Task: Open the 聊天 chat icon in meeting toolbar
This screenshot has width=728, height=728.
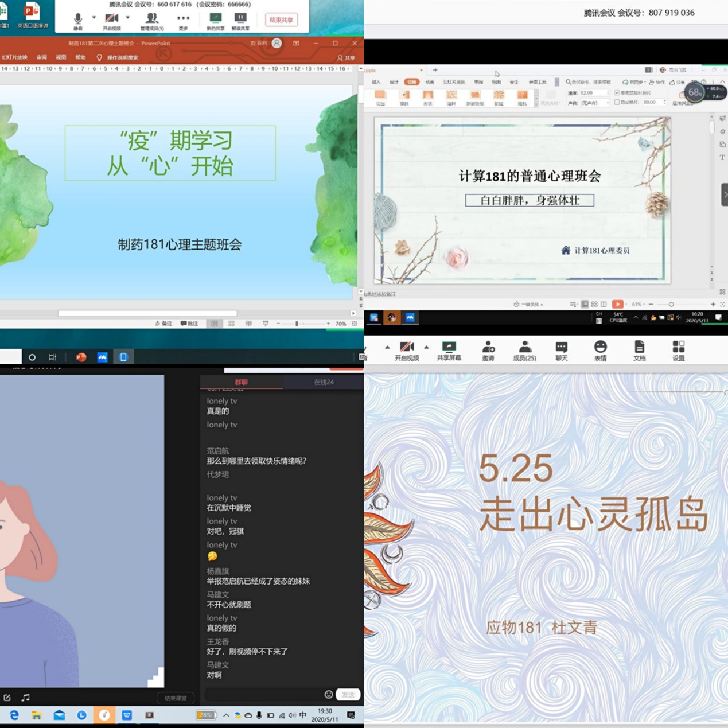Action: tap(561, 349)
